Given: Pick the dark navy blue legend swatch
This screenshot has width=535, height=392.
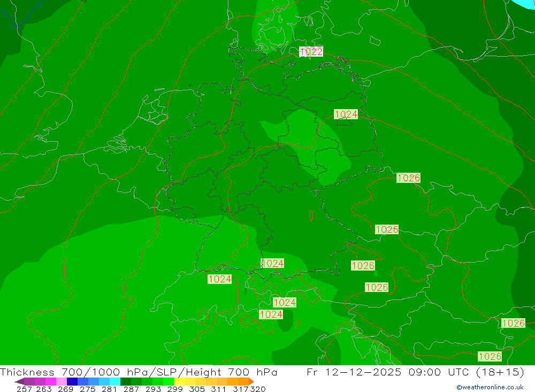Looking at the screenshot, I should pos(71,381).
